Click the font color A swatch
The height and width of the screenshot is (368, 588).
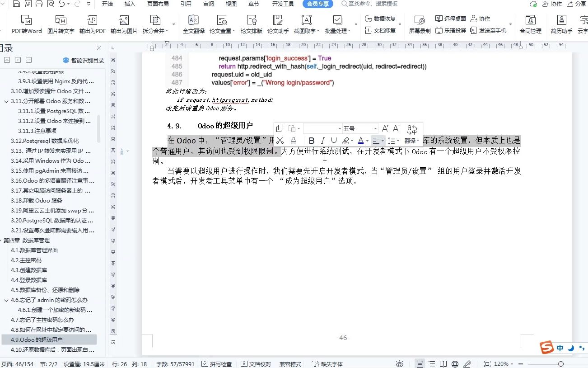point(360,141)
